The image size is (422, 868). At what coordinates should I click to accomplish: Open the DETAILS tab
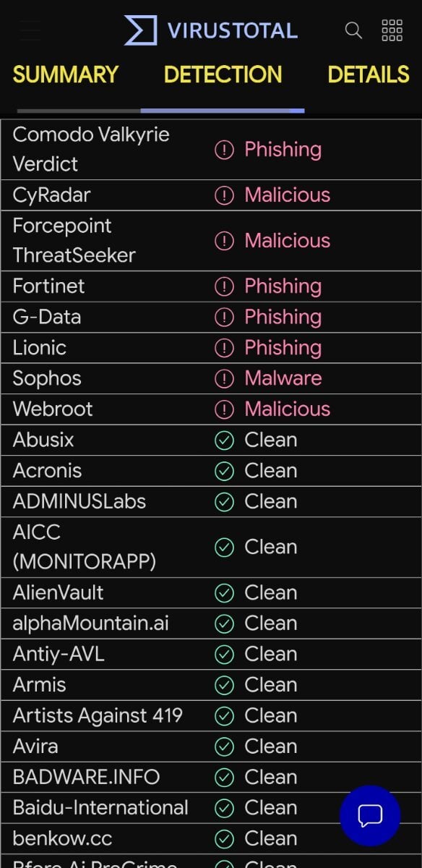click(369, 75)
